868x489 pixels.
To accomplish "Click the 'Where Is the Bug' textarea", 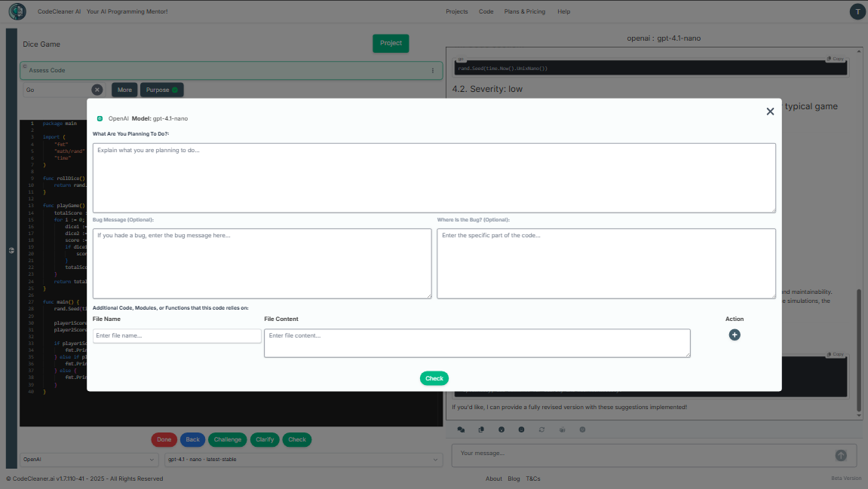I will (x=606, y=263).
